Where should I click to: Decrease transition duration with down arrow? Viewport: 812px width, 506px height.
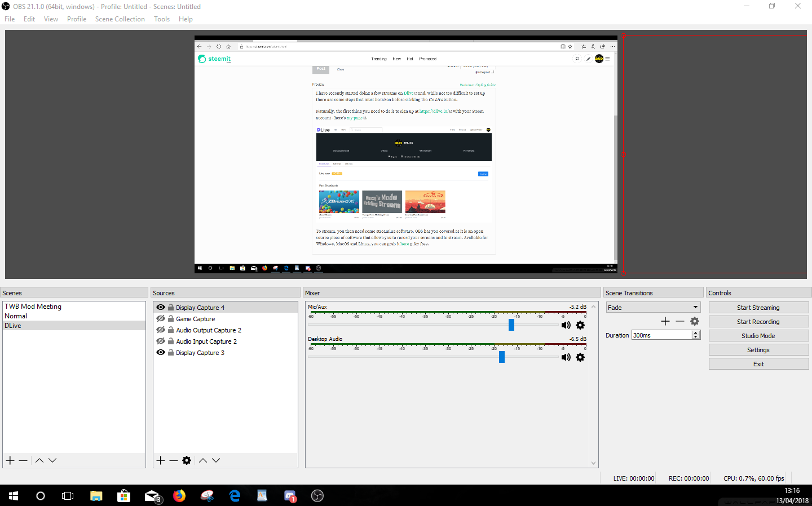click(x=696, y=337)
